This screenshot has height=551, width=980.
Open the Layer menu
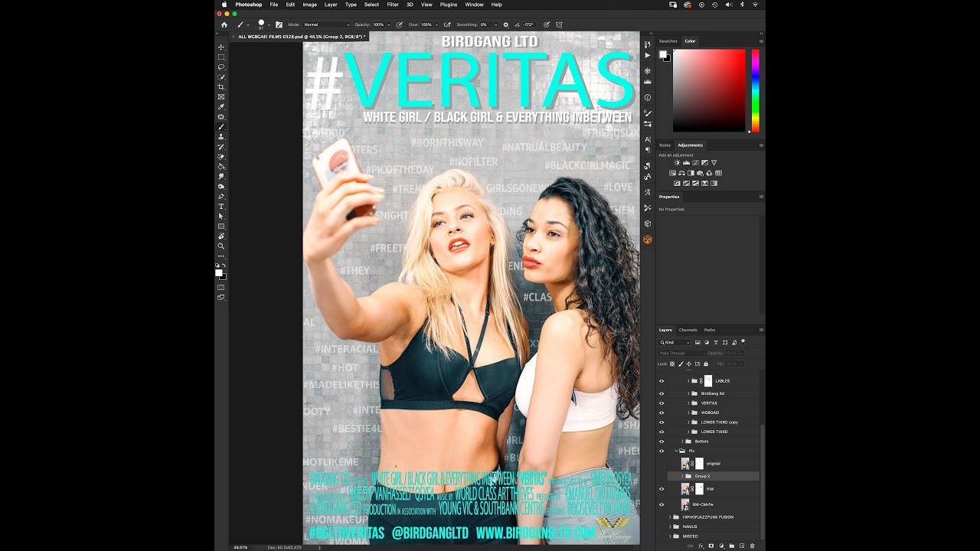(x=331, y=5)
